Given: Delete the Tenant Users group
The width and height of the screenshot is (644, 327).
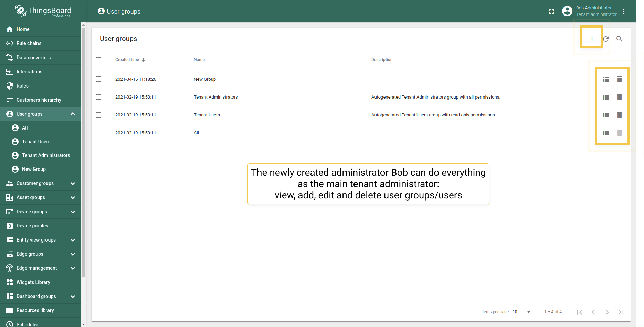Looking at the screenshot, I should [620, 115].
